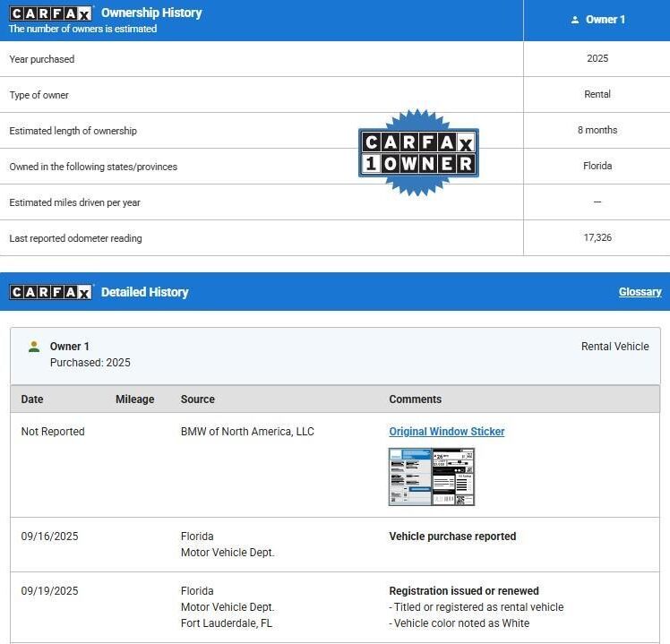View the window sticker thumbnail image
The height and width of the screenshot is (644, 670).
click(x=432, y=477)
